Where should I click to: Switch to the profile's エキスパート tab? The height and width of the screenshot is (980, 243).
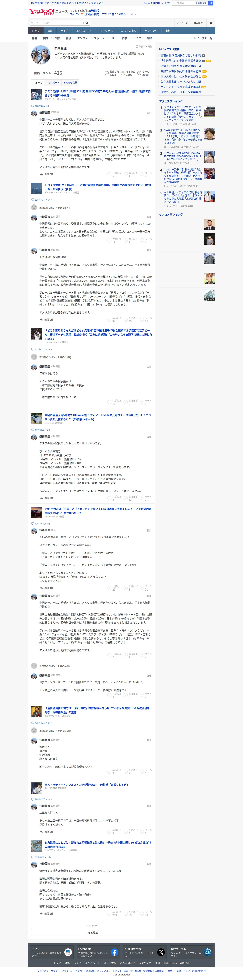53,83
